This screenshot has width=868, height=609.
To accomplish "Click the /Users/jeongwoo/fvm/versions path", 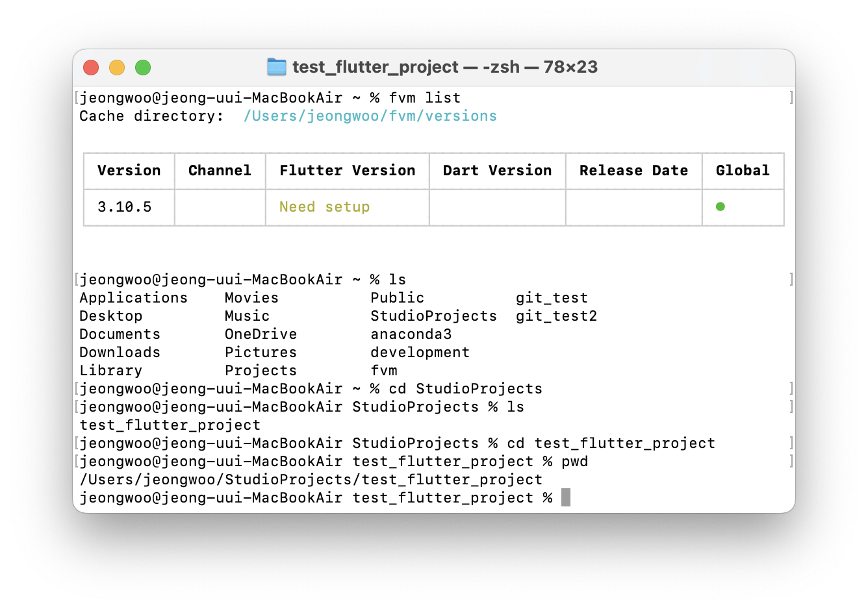I will click(370, 116).
